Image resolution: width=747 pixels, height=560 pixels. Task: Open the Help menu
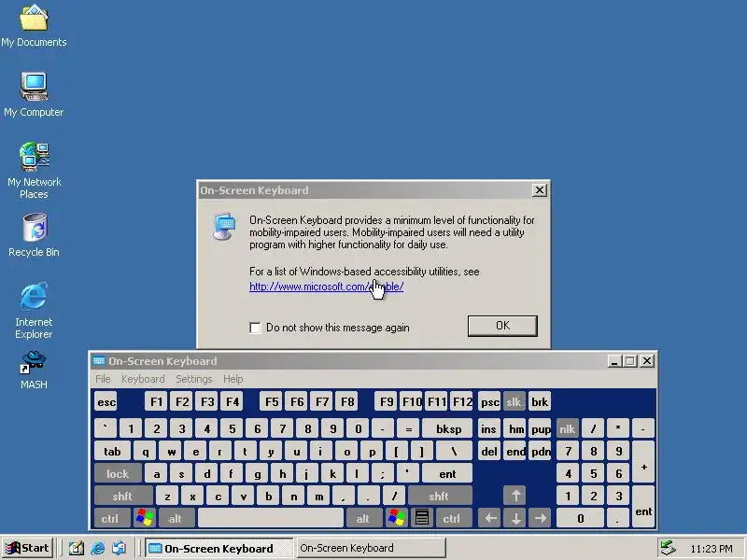click(233, 379)
